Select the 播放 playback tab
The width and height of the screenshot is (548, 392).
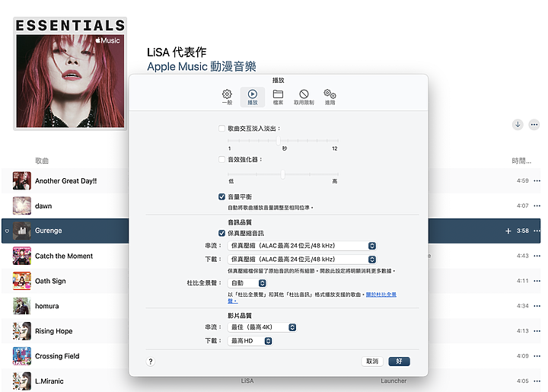(x=253, y=97)
